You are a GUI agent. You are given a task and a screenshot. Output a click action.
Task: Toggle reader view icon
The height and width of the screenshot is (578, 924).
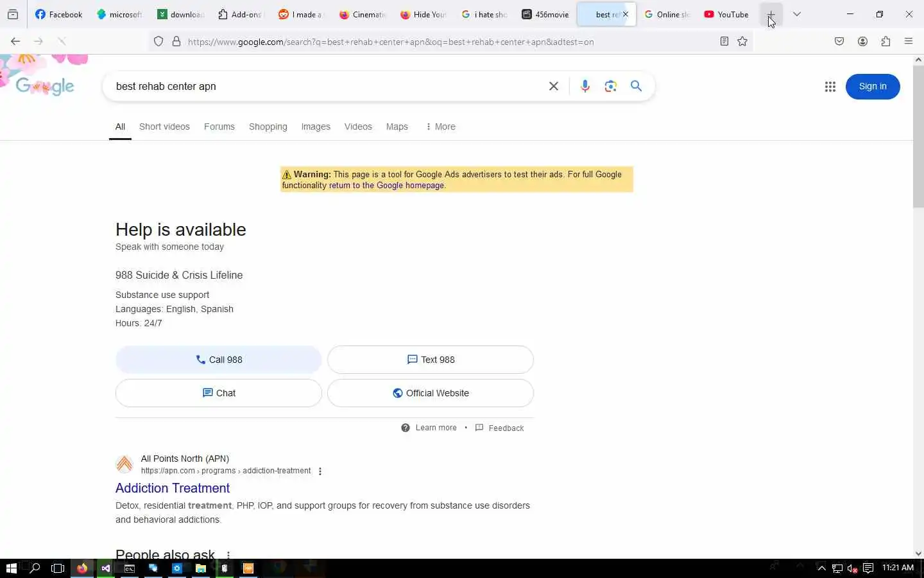pyautogui.click(x=724, y=42)
